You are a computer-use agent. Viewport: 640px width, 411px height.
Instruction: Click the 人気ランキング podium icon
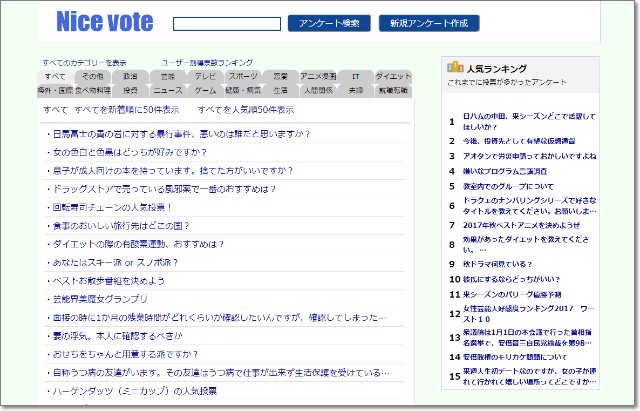tap(455, 68)
